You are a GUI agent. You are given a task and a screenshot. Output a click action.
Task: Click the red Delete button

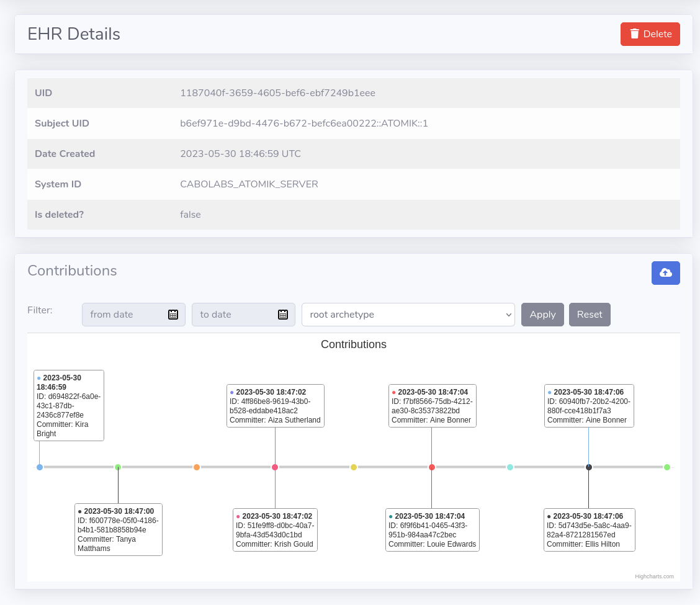click(650, 34)
